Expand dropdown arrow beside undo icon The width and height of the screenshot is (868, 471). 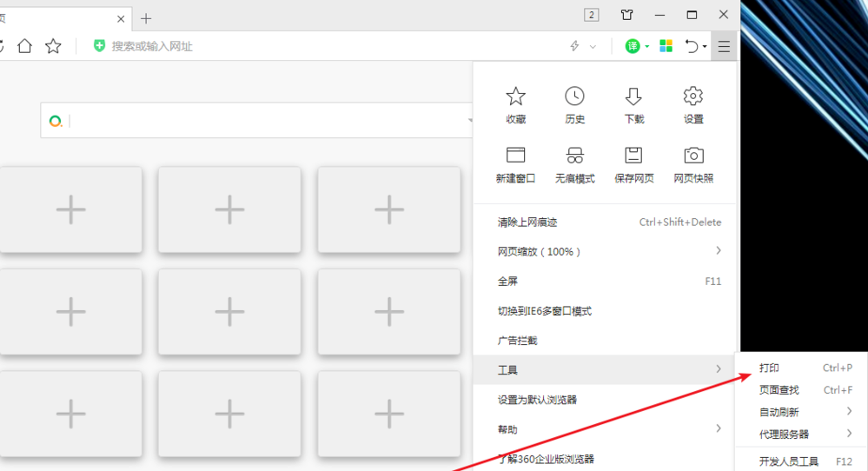pos(705,47)
